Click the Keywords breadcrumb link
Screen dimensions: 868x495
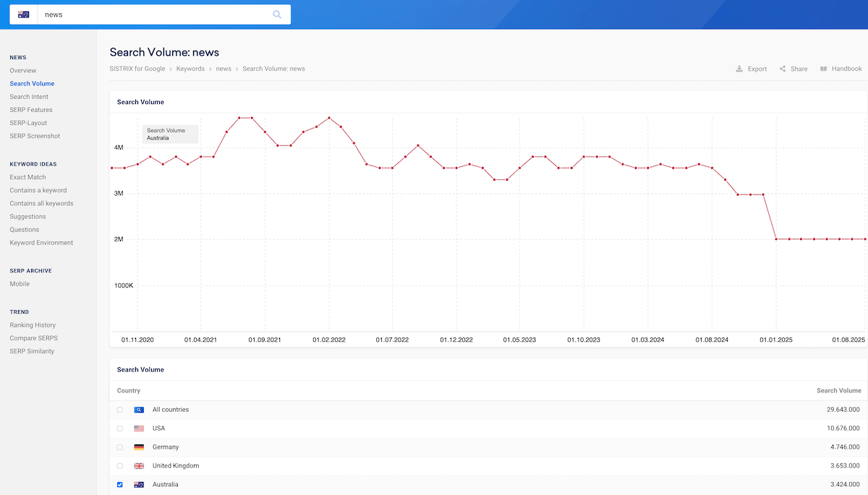tap(190, 69)
